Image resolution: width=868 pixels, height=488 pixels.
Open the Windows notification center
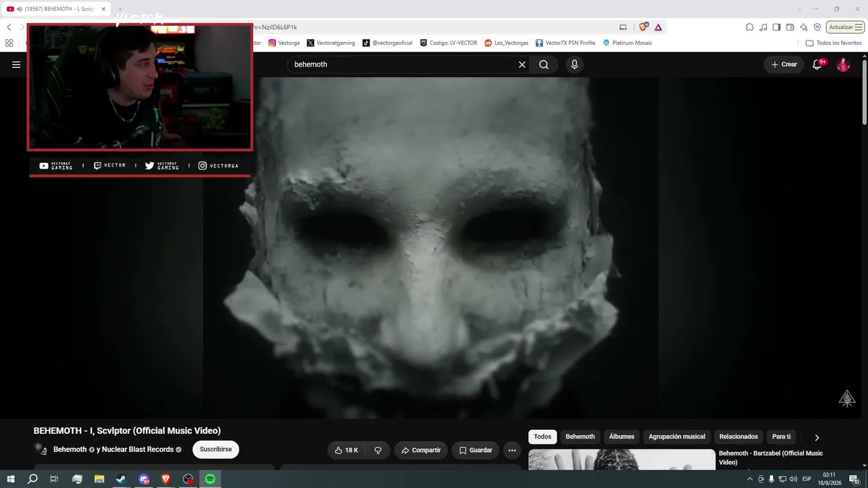(x=854, y=479)
